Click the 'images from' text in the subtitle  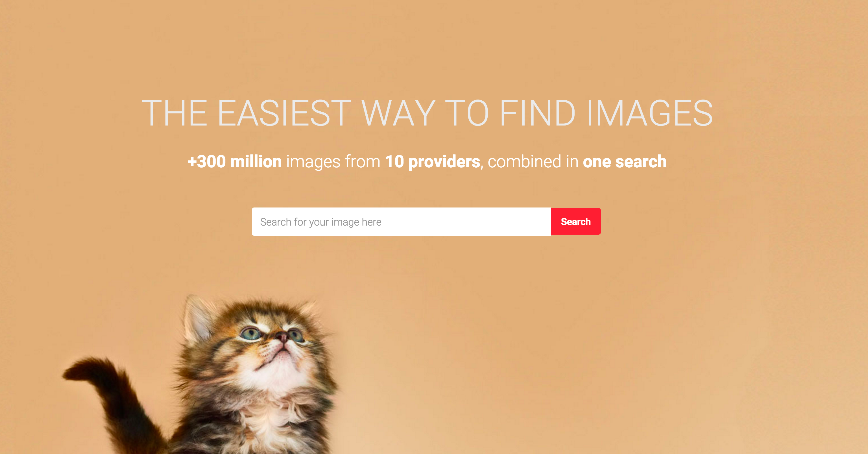333,162
